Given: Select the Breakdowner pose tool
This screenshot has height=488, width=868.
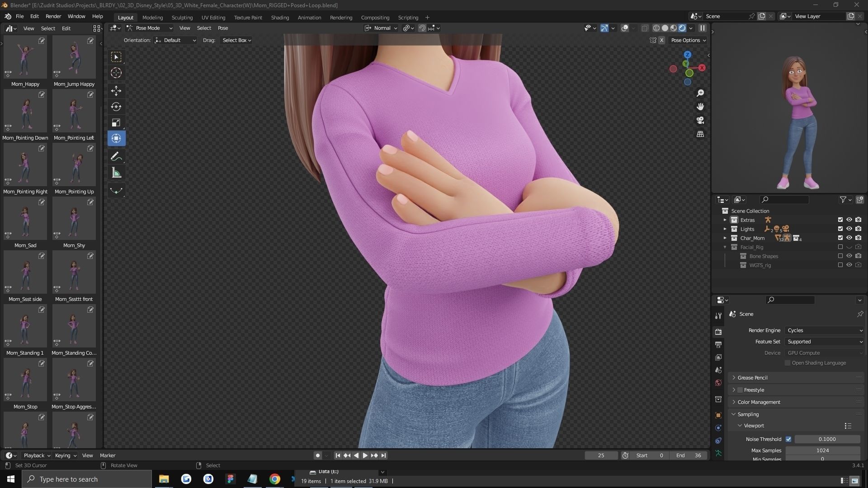Looking at the screenshot, I should [116, 191].
